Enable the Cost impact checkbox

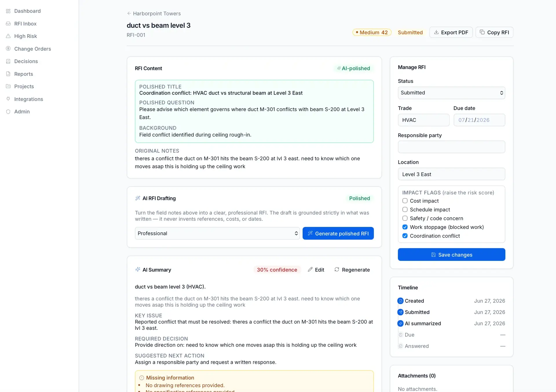coord(405,201)
